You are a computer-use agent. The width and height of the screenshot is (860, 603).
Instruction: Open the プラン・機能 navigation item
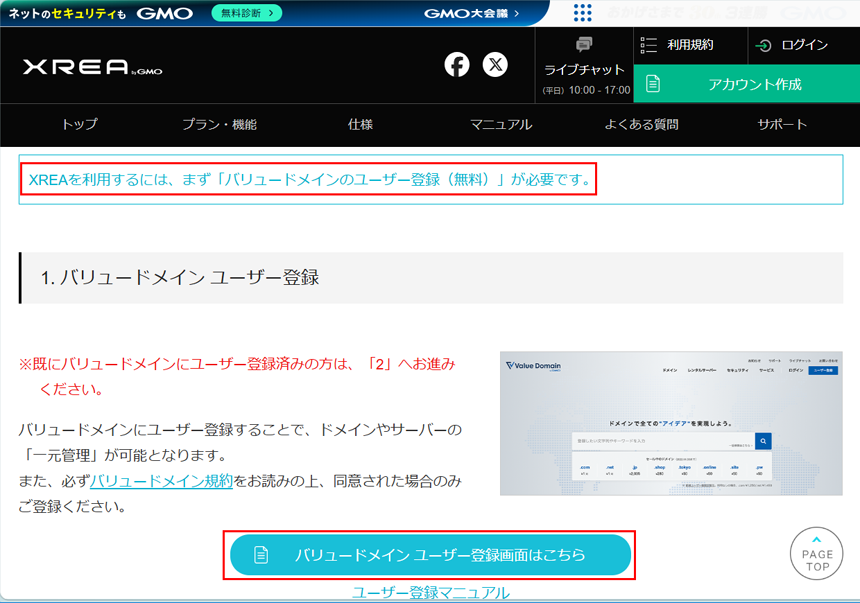click(x=219, y=125)
